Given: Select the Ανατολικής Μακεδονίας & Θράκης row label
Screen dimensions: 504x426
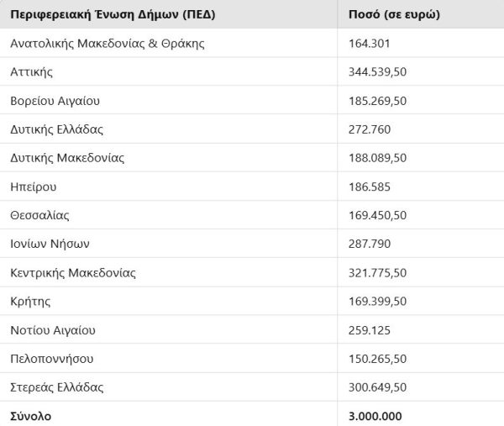Looking at the screenshot, I should [107, 44].
